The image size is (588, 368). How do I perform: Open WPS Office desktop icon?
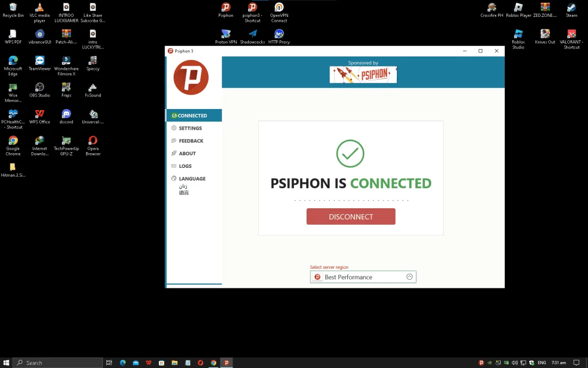click(x=39, y=117)
